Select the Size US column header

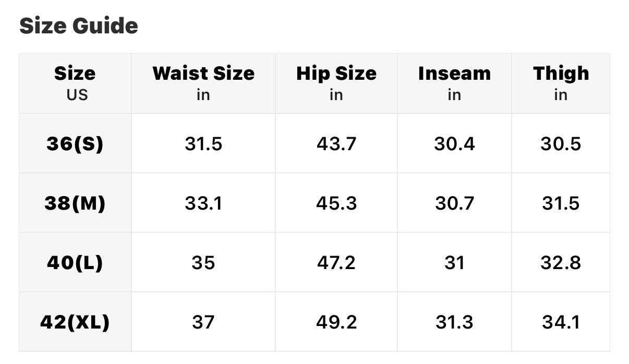coord(75,83)
